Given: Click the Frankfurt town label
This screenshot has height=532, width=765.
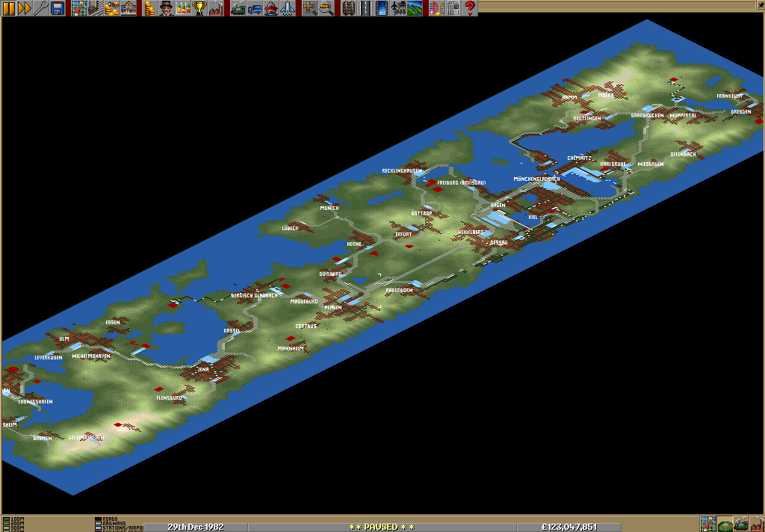Looking at the screenshot, I should [x=729, y=96].
